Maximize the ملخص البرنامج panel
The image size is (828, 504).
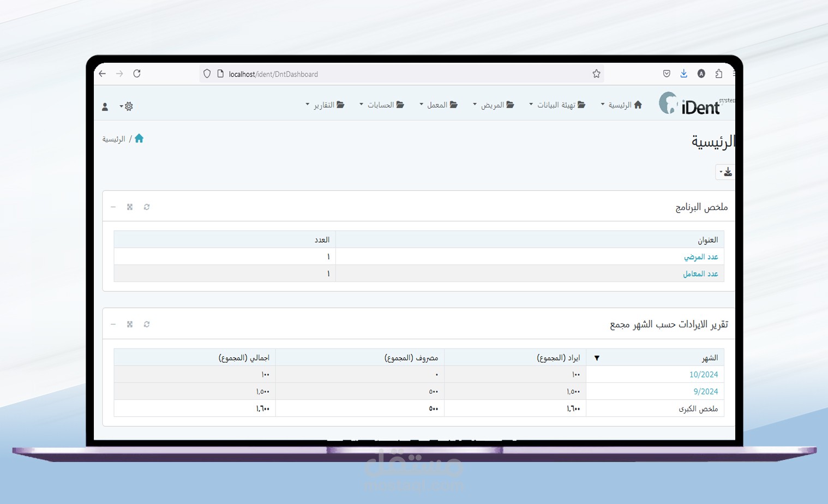tap(130, 207)
